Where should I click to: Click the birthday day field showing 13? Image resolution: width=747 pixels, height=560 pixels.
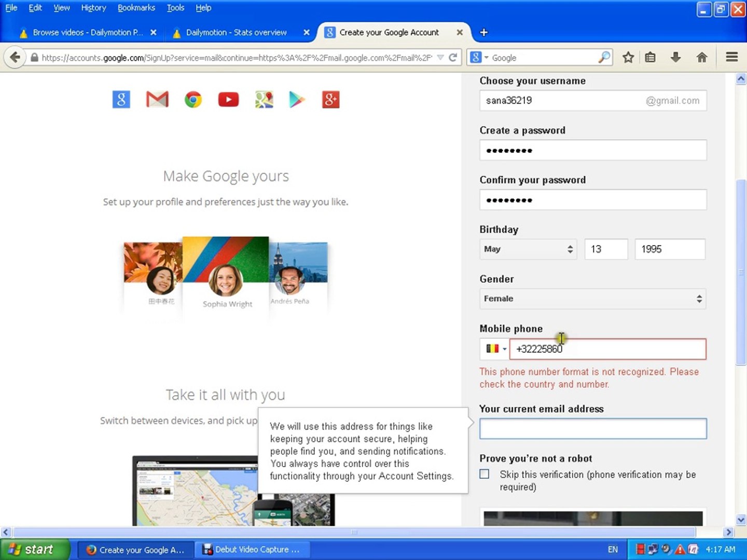(606, 249)
